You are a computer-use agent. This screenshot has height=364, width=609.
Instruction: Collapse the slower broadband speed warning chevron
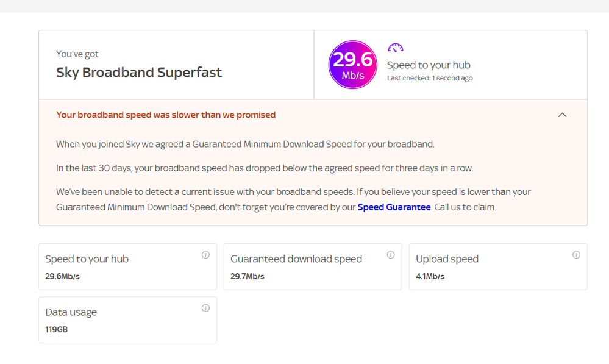[x=562, y=115]
